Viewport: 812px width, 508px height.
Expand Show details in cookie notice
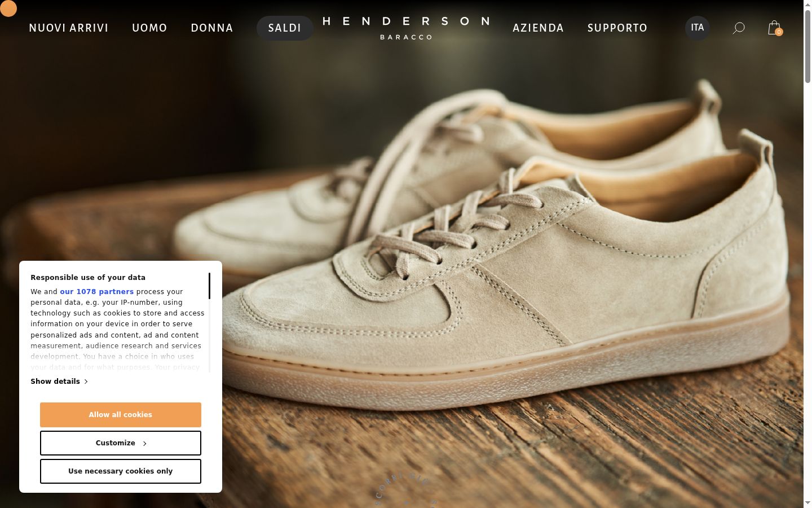coord(59,382)
